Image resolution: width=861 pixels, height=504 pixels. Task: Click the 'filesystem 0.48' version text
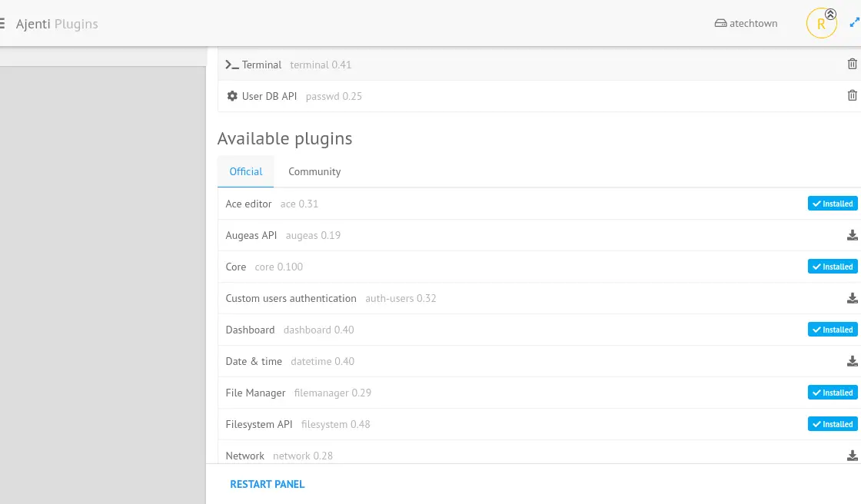pyautogui.click(x=335, y=424)
